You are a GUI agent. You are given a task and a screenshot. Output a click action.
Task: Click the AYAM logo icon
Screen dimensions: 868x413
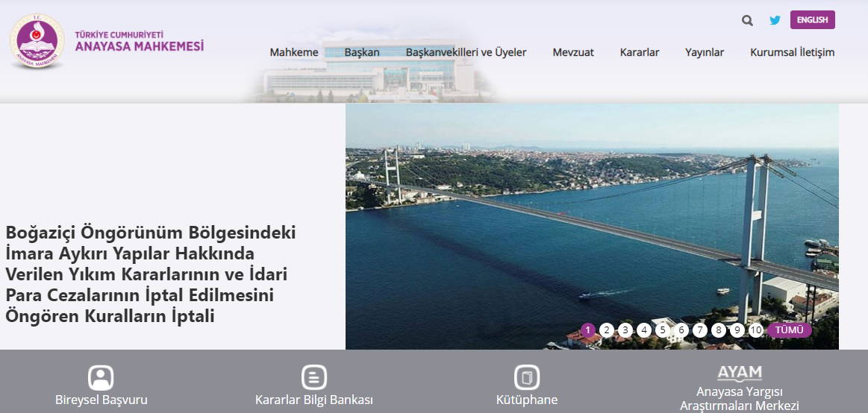(x=739, y=373)
